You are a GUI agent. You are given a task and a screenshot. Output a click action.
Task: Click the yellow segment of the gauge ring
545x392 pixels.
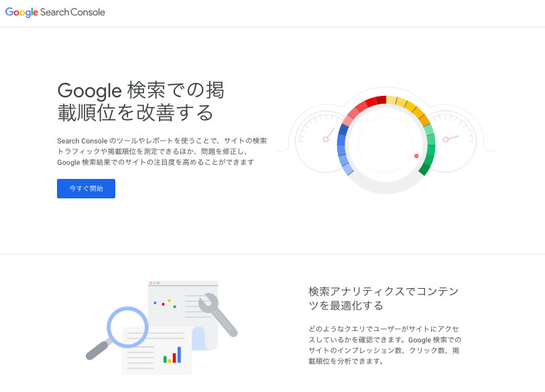(x=409, y=107)
